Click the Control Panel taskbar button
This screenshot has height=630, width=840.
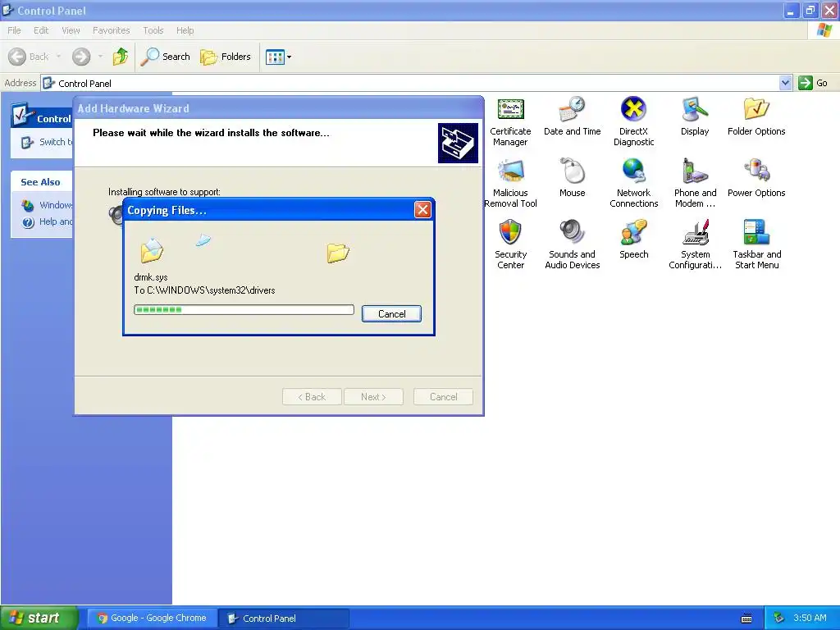point(284,619)
